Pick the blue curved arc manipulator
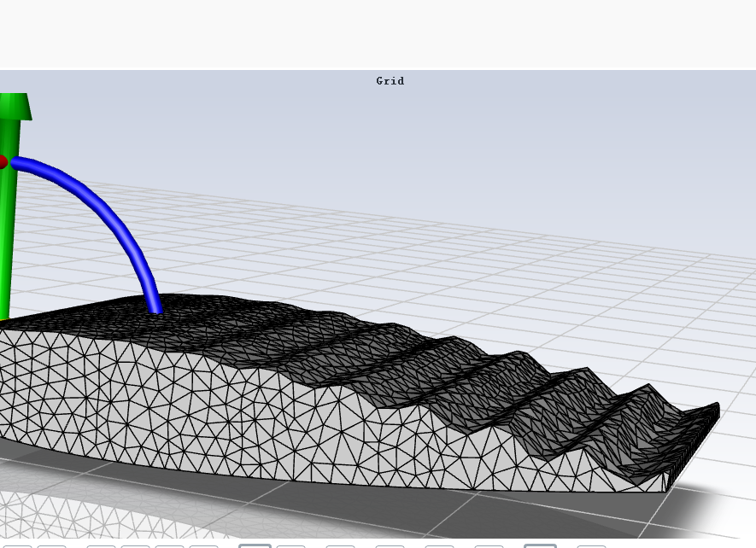756x548 pixels. (103, 213)
